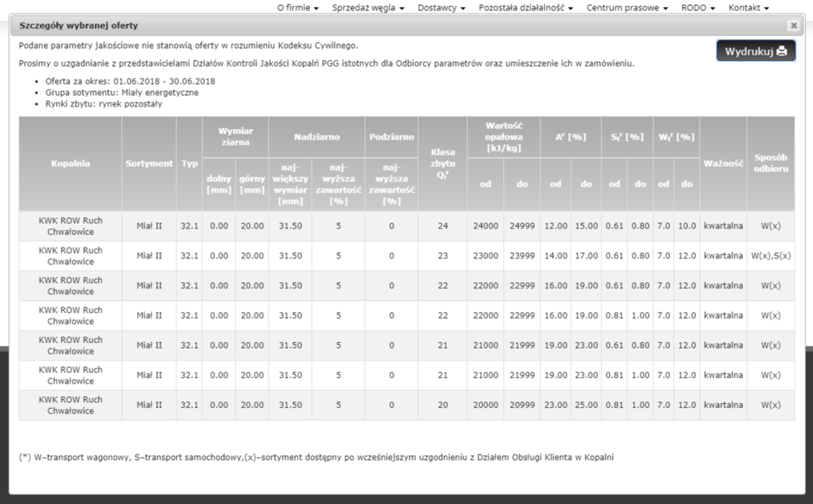Click the Ważność column header

click(723, 163)
